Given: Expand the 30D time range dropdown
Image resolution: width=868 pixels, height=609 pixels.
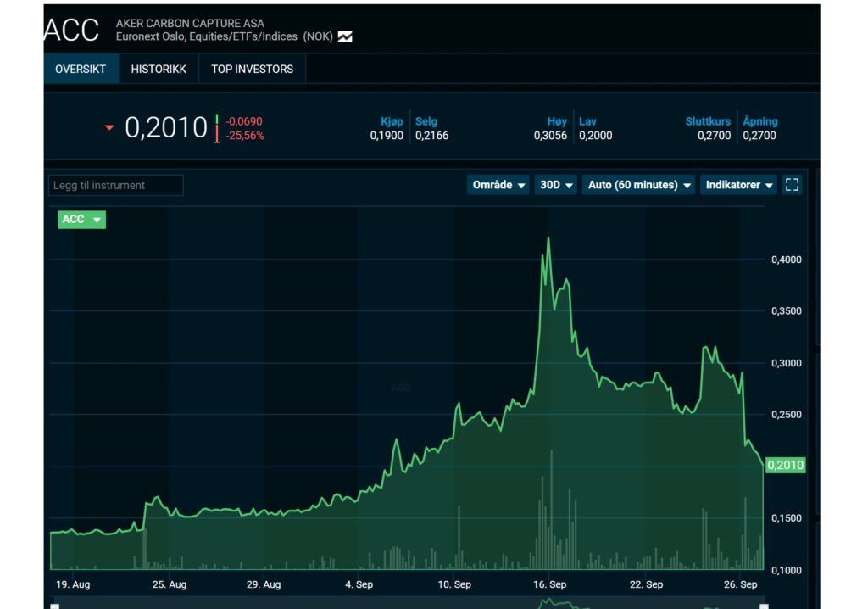Looking at the screenshot, I should 557,185.
